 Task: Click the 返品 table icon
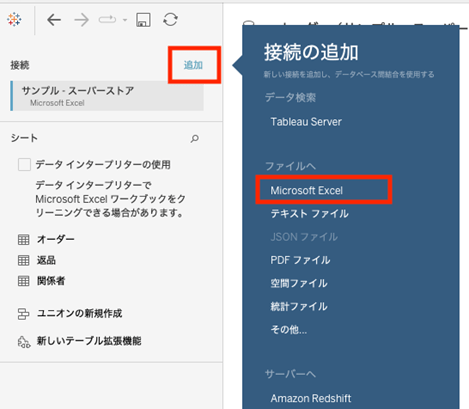click(x=23, y=260)
